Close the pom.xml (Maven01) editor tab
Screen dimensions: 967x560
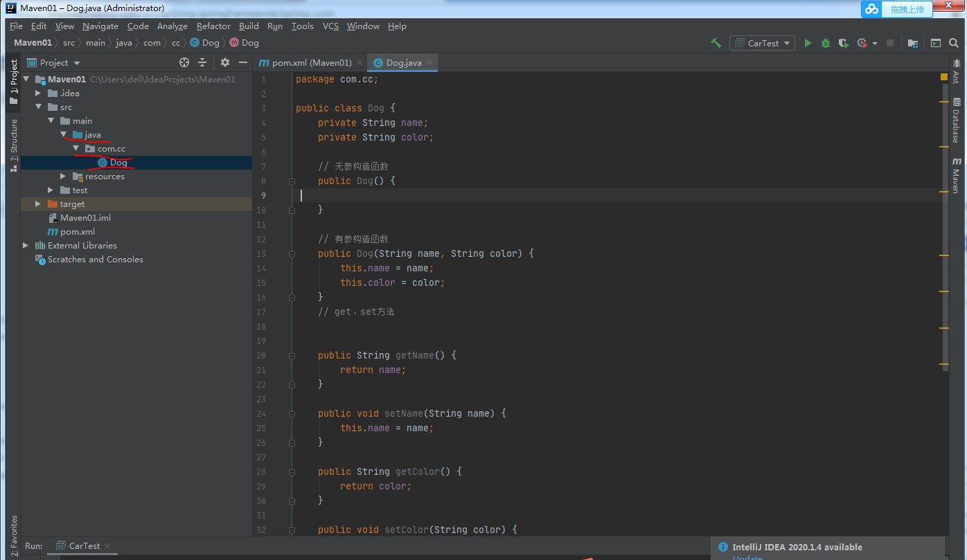click(360, 62)
